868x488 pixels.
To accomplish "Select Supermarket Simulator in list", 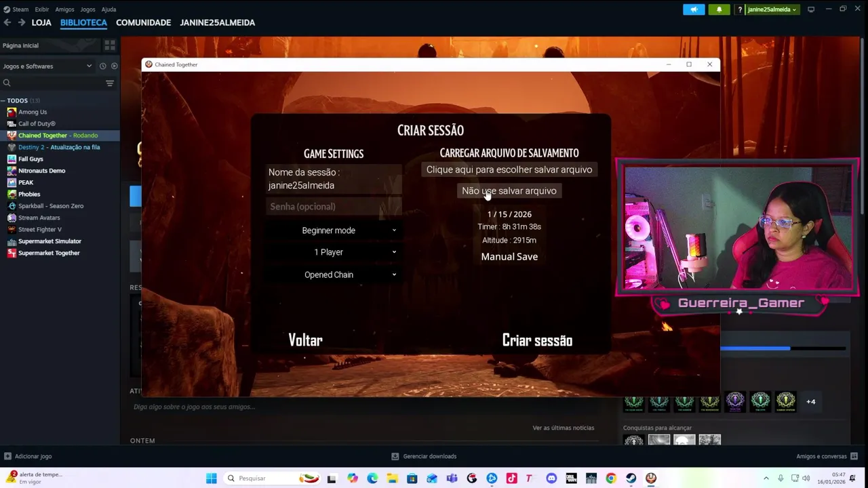I will pyautogui.click(x=50, y=241).
